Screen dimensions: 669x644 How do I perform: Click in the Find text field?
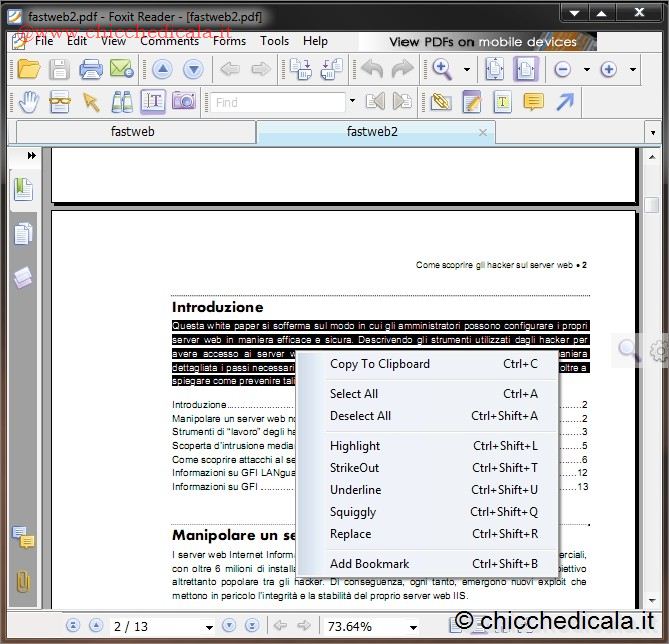pyautogui.click(x=276, y=102)
